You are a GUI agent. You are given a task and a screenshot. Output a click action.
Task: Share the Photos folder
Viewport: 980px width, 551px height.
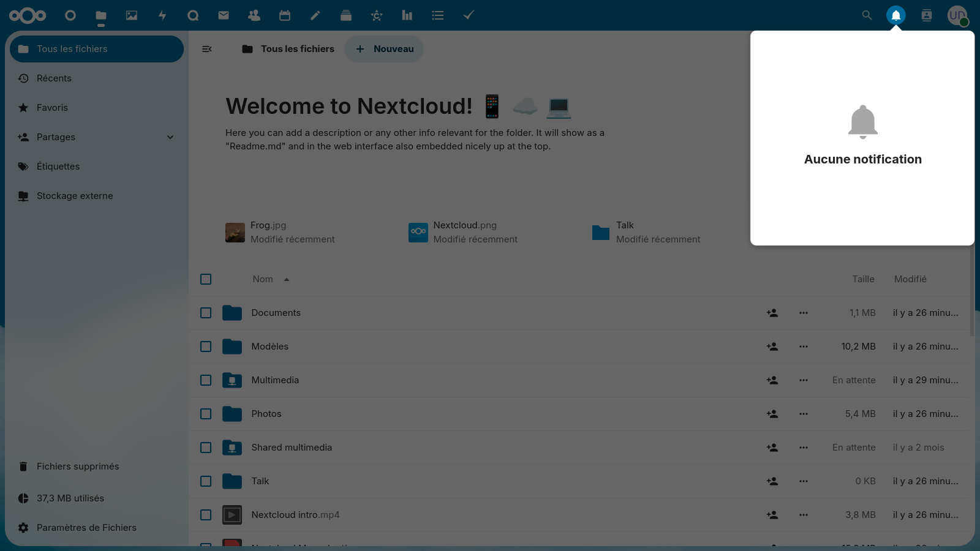click(772, 414)
